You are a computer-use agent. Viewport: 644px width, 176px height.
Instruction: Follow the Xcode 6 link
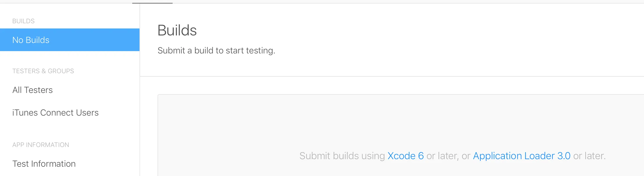(405, 156)
